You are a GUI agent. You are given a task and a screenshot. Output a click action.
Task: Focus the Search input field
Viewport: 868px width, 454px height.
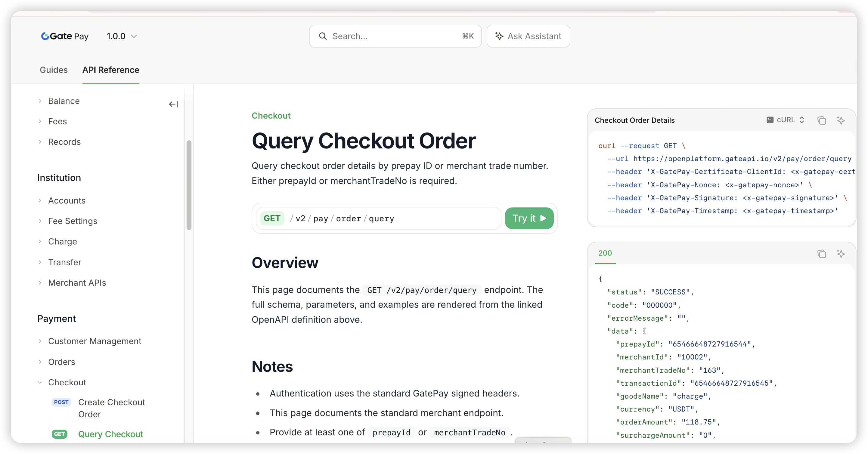point(395,36)
